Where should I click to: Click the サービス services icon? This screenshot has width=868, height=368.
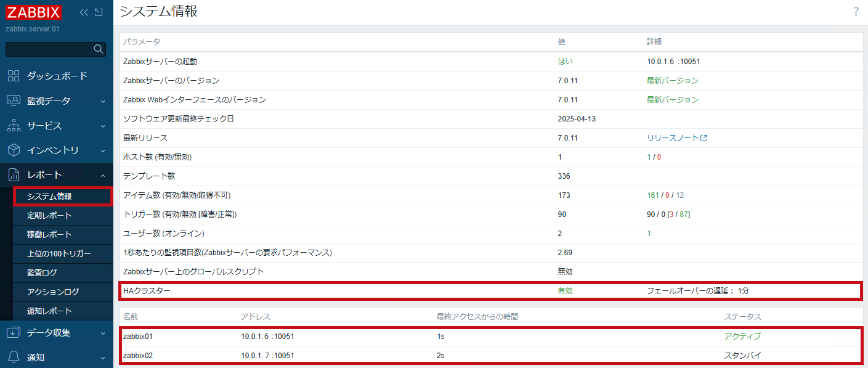(14, 125)
